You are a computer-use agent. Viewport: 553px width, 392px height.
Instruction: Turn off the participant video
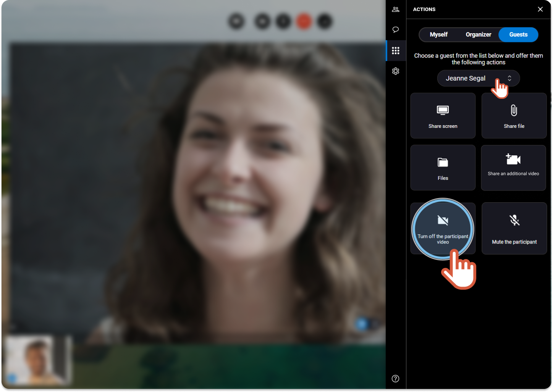443,229
